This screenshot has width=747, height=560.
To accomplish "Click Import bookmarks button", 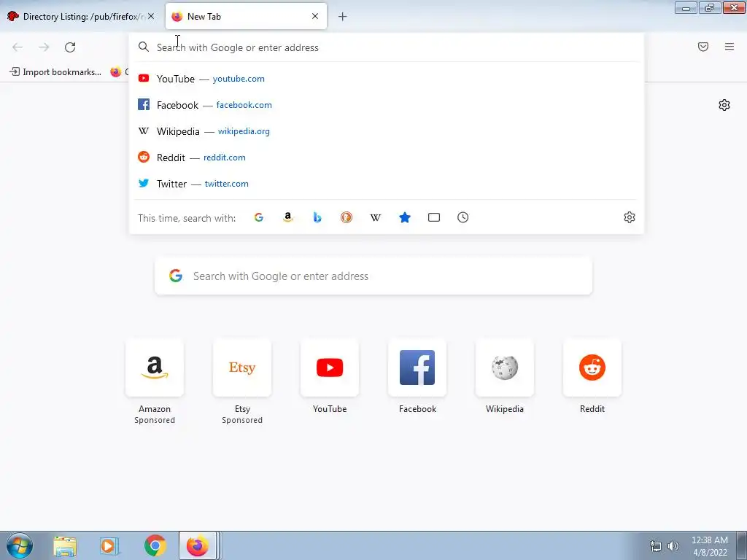I will coord(55,72).
